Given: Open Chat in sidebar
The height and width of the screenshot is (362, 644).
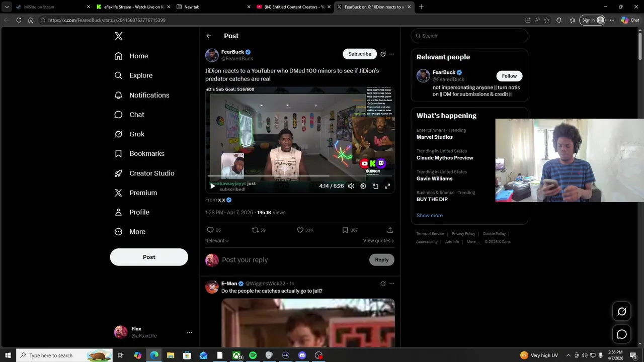Looking at the screenshot, I should (129, 115).
